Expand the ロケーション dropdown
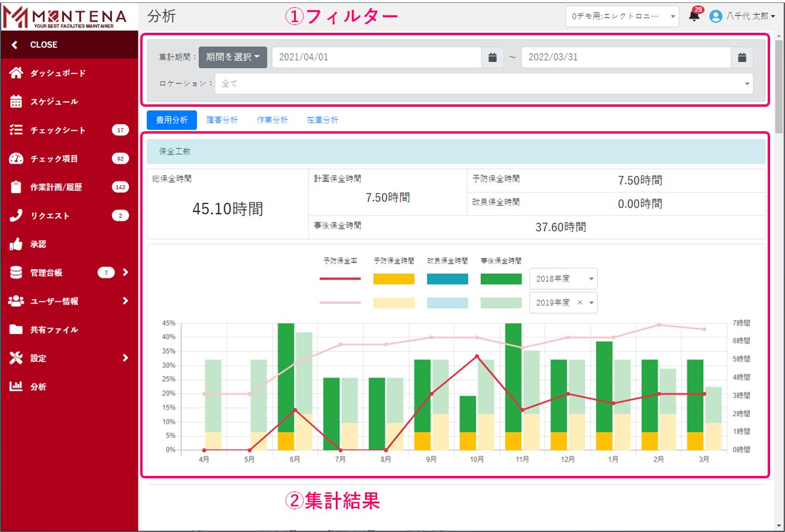 tap(483, 84)
